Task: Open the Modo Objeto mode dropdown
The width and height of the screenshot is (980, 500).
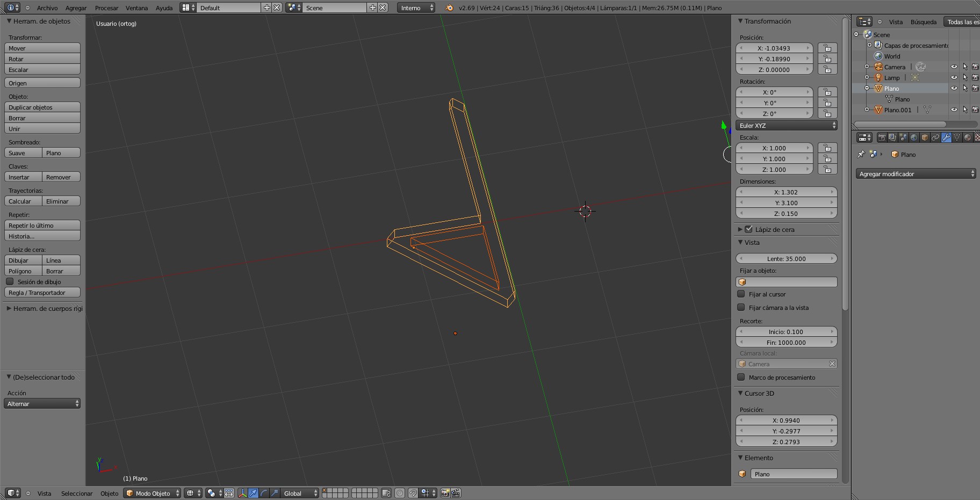Action: point(152,493)
